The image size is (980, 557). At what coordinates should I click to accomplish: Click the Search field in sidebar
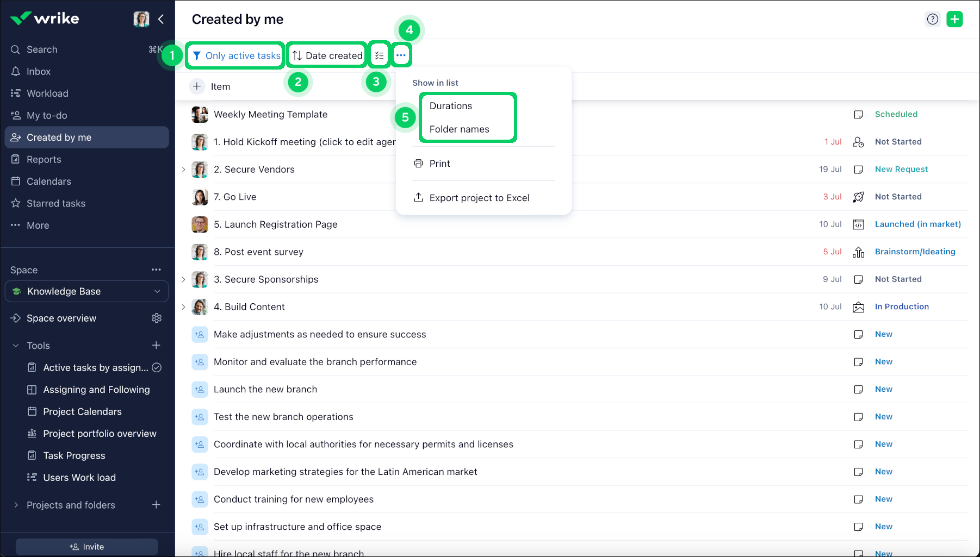[87, 49]
